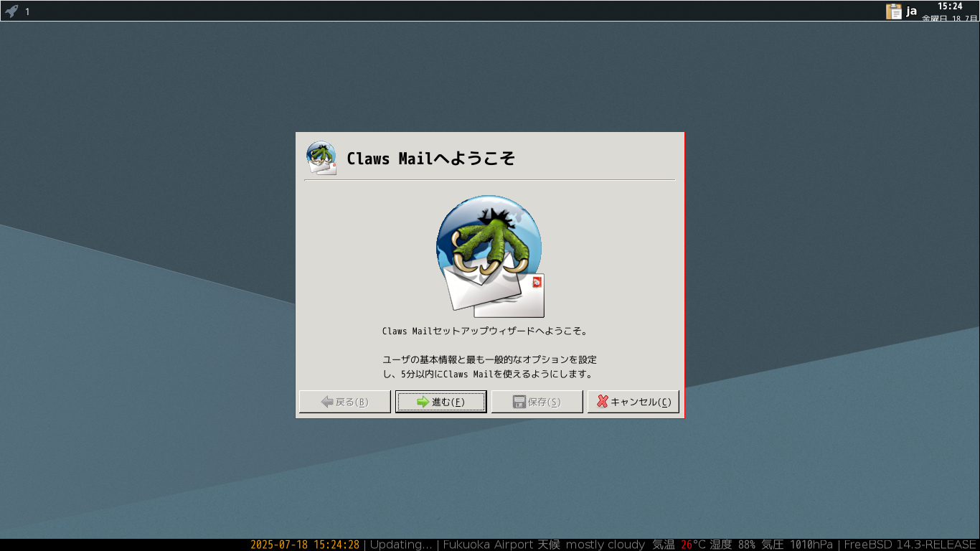The height and width of the screenshot is (551, 980).
Task: Click the 戻る(B) back button
Action: 345,402
